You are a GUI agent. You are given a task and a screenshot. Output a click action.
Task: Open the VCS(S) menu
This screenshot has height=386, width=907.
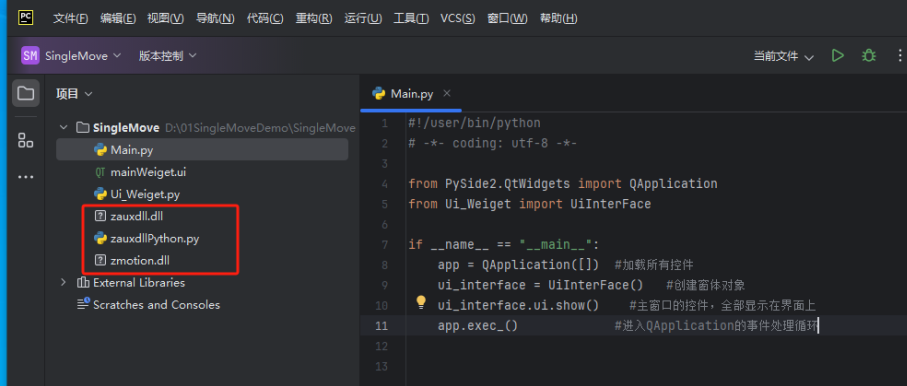click(x=458, y=19)
